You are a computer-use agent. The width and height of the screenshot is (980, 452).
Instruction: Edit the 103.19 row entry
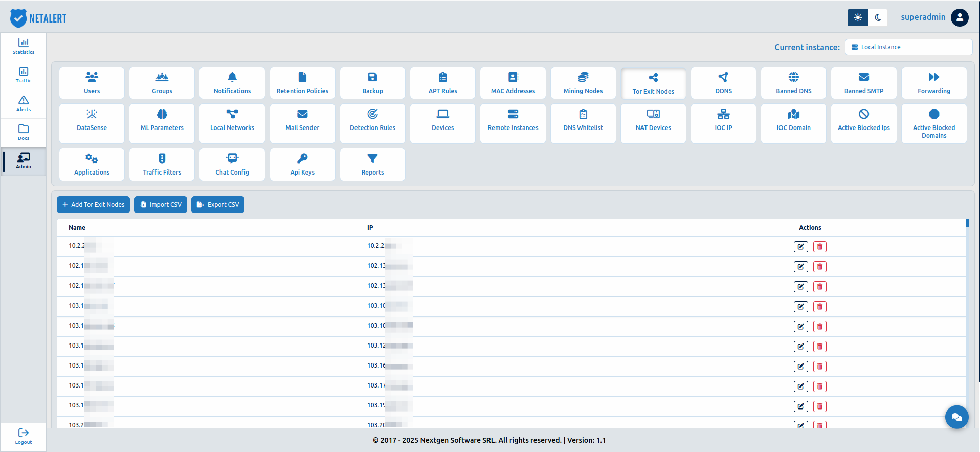(x=800, y=406)
